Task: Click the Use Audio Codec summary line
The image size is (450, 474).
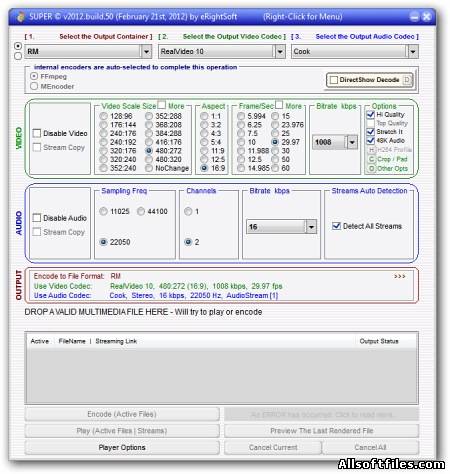Action: pos(156,296)
